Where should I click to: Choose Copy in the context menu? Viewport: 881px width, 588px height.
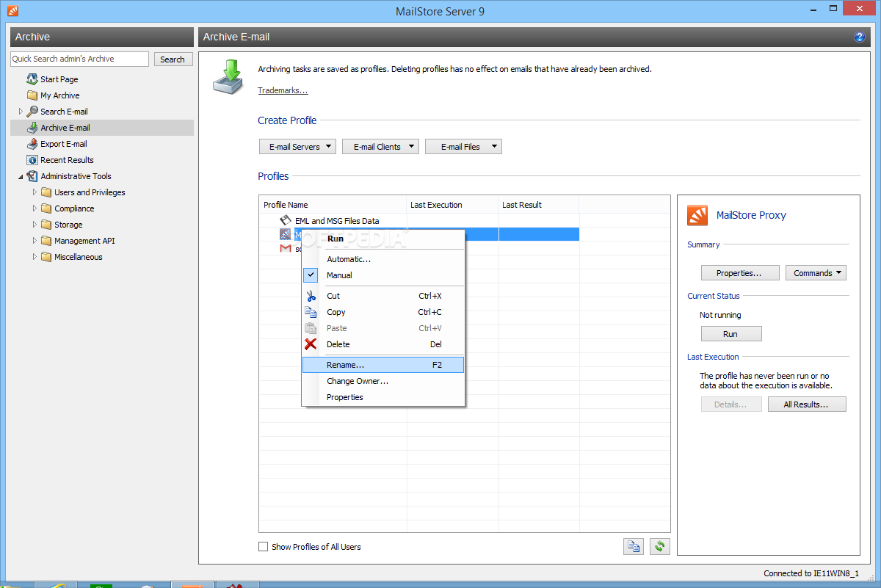tap(383, 312)
